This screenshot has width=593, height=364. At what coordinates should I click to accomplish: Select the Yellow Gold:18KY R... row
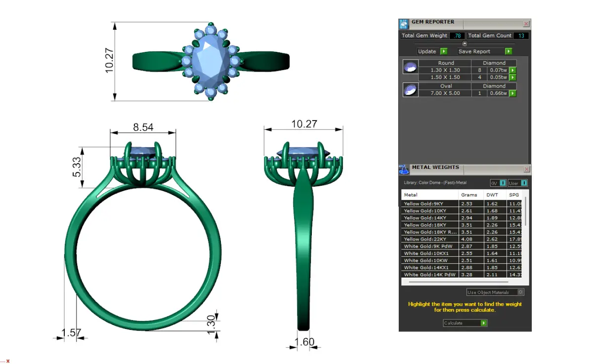462,232
